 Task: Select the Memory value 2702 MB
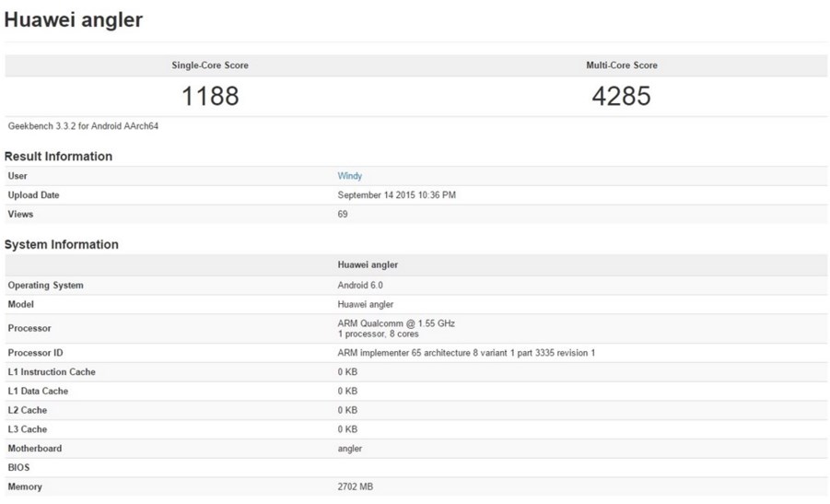click(x=356, y=486)
